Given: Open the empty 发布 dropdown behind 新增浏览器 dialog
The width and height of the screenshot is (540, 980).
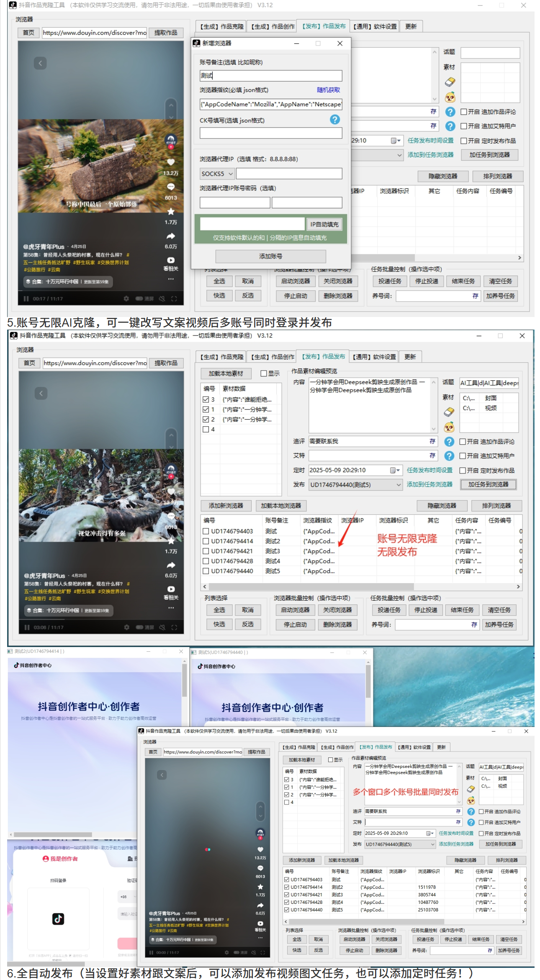Looking at the screenshot, I should coord(377,155).
